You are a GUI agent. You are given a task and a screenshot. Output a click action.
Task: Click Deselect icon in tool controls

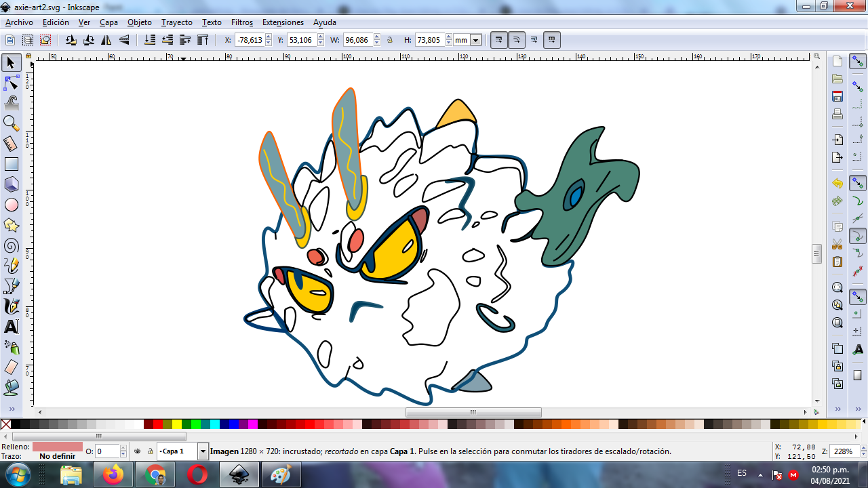point(45,40)
